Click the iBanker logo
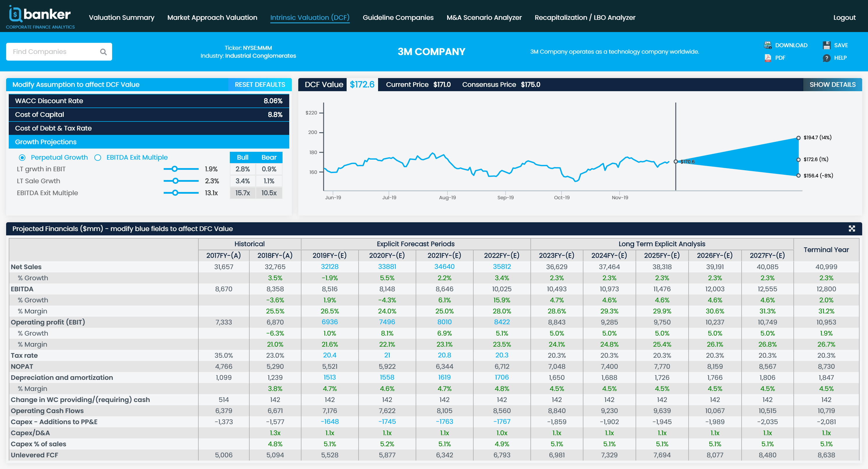Image resolution: width=868 pixels, height=469 pixels. pos(40,17)
